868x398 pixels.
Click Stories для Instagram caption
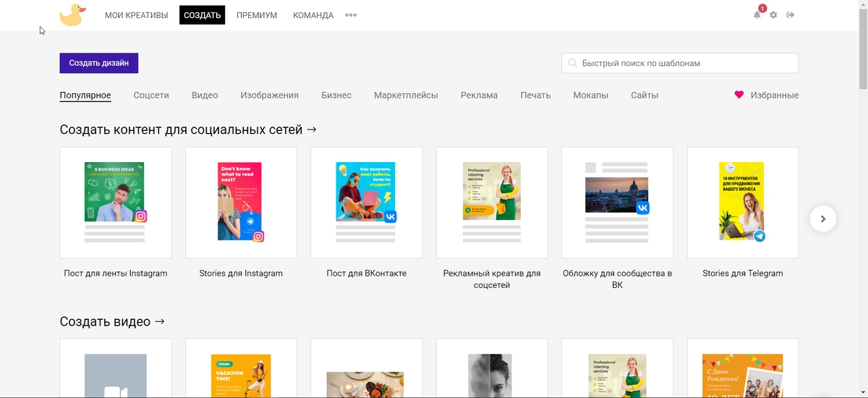tap(241, 274)
